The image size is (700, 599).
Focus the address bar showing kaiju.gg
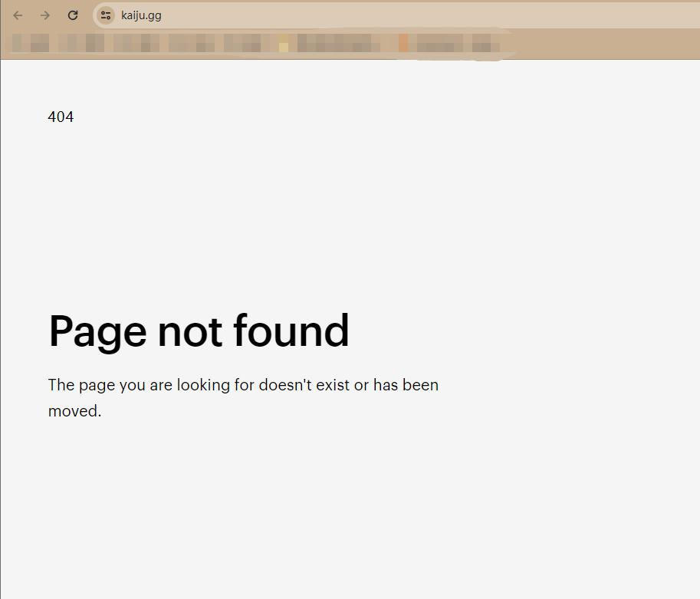[x=396, y=15]
